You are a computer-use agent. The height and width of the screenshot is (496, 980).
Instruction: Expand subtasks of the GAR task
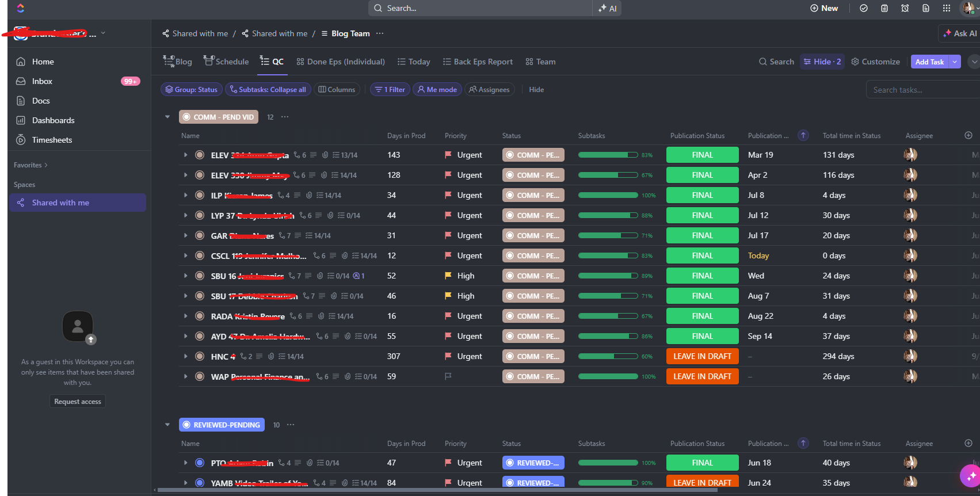[x=185, y=235]
